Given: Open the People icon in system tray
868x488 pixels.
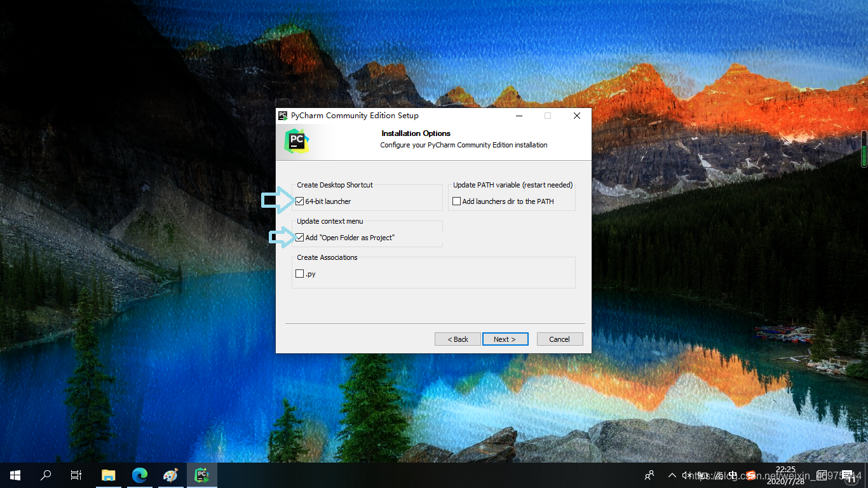Looking at the screenshot, I should [x=649, y=475].
